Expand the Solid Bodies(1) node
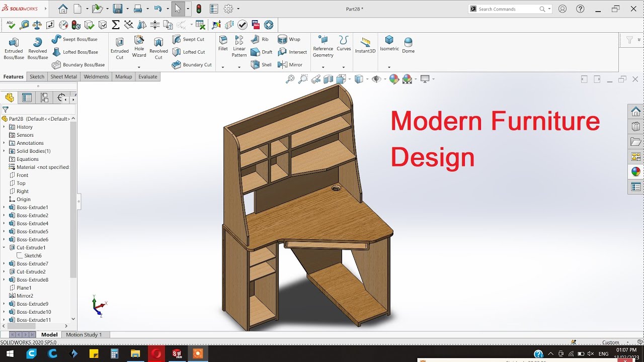The height and width of the screenshot is (362, 644). 4,151
